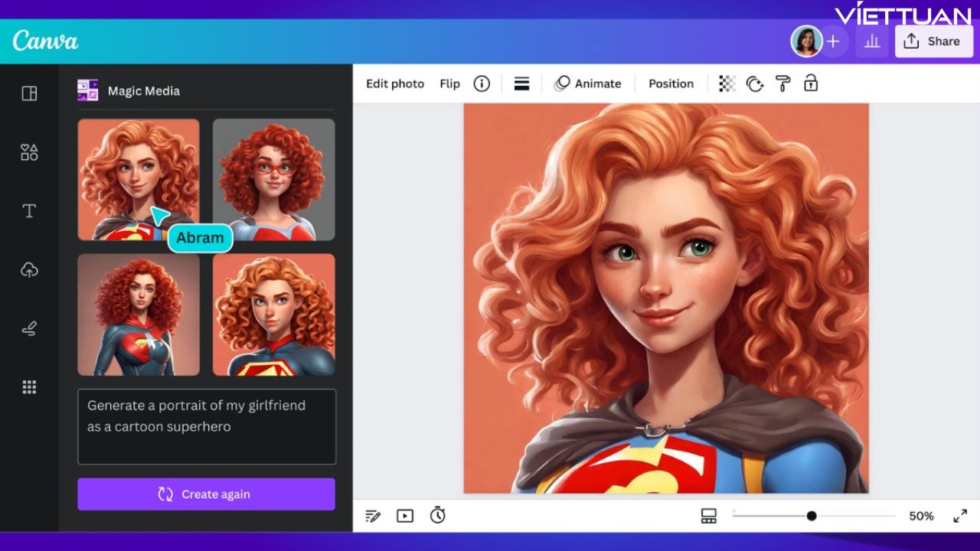The width and height of the screenshot is (980, 551).
Task: Click the Copy style paint roller icon
Action: coord(782,84)
